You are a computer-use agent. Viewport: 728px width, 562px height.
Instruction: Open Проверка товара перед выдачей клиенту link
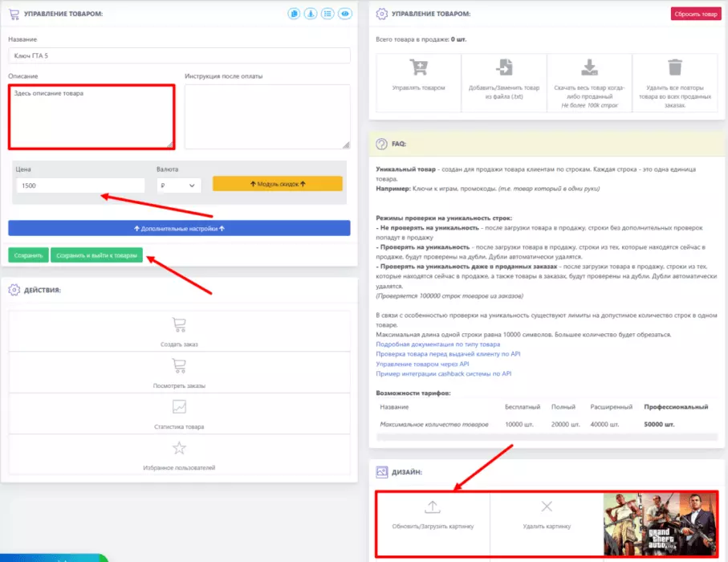pyautogui.click(x=448, y=354)
